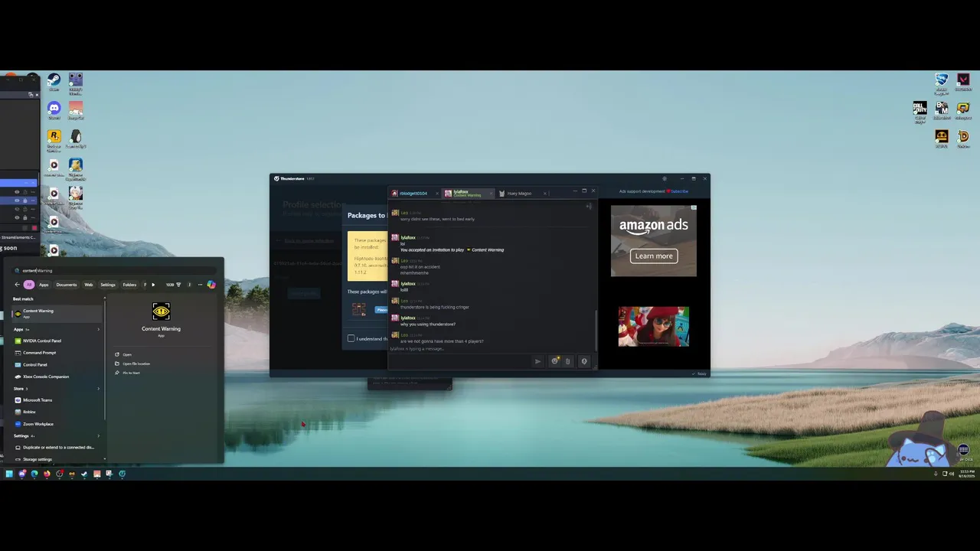Image resolution: width=980 pixels, height=551 pixels.
Task: Click Learn more on Amazon ads banner
Action: click(x=654, y=256)
